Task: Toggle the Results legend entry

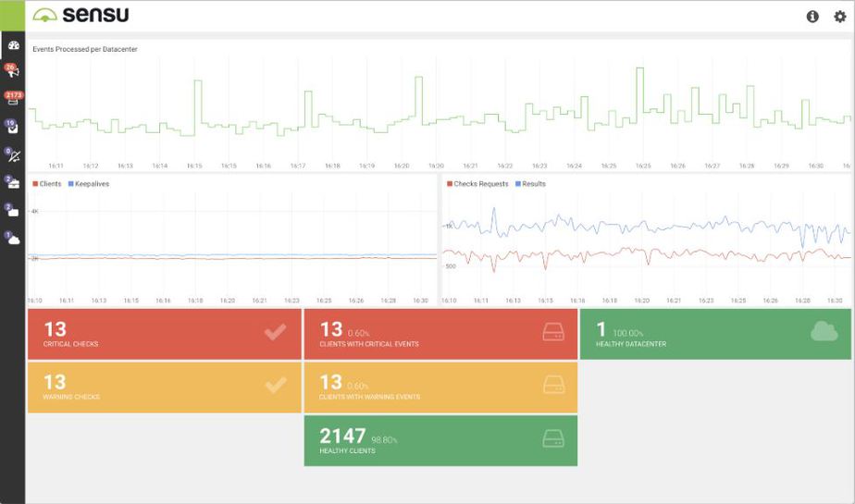Action: [x=530, y=184]
